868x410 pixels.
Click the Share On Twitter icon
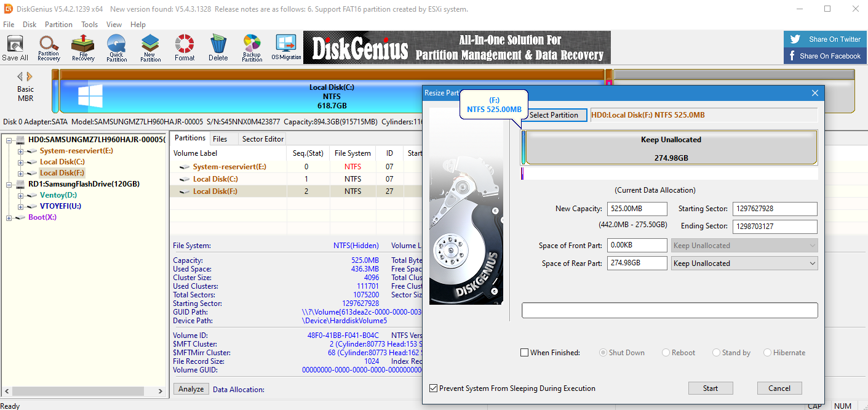[795, 39]
